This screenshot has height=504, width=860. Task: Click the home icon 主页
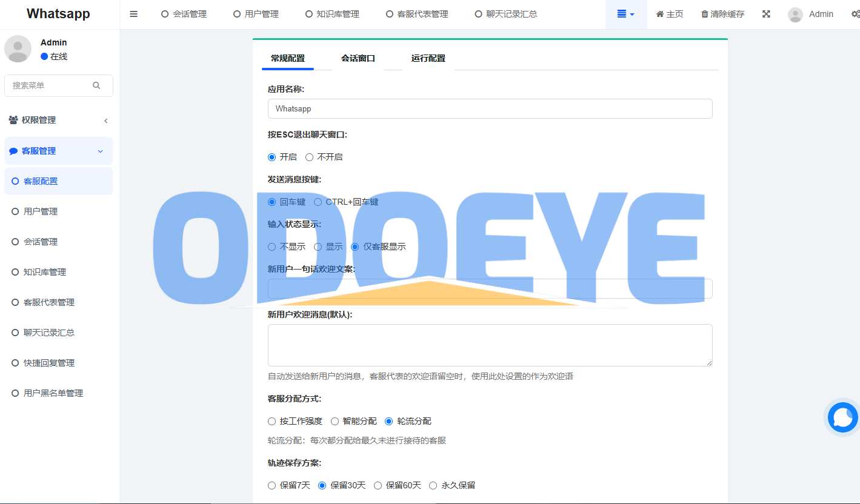[670, 14]
